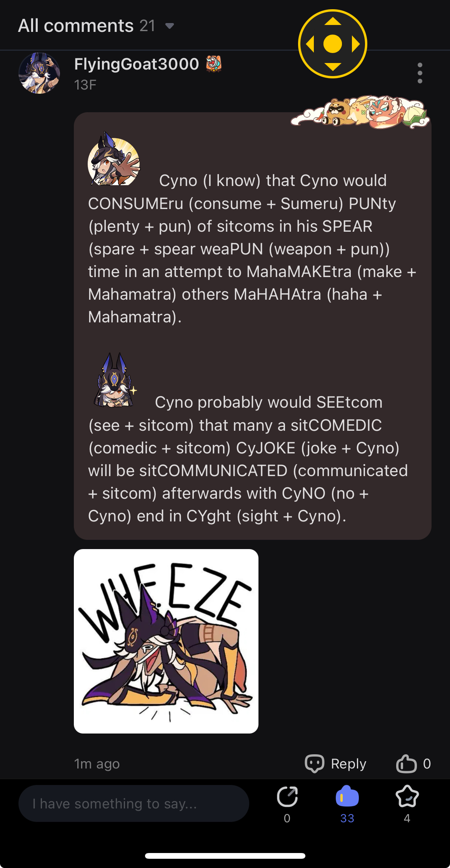Expand the All comments sort dropdown arrow
Viewport: 450px width, 868px height.
point(170,26)
